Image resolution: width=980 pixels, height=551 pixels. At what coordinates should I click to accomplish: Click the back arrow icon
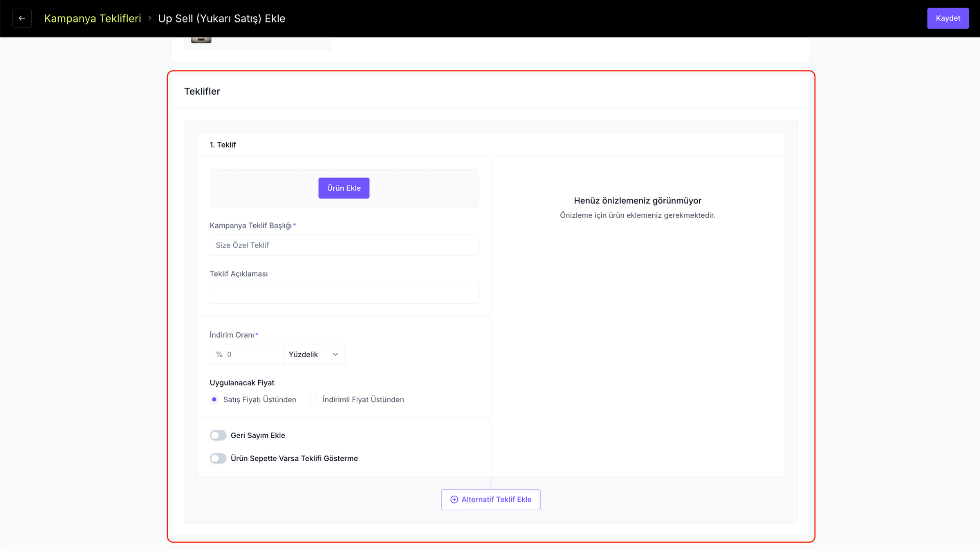pyautogui.click(x=22, y=18)
